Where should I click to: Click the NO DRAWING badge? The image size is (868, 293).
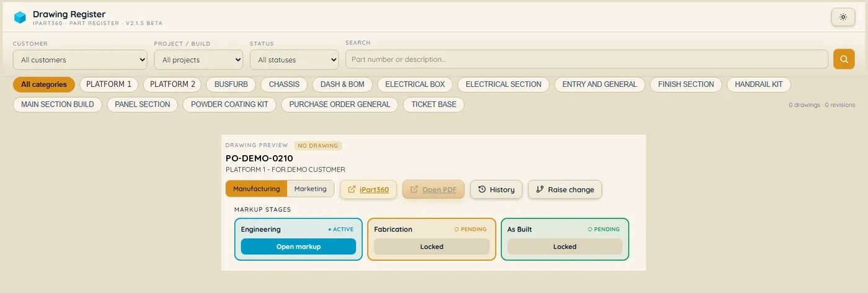pyautogui.click(x=318, y=146)
